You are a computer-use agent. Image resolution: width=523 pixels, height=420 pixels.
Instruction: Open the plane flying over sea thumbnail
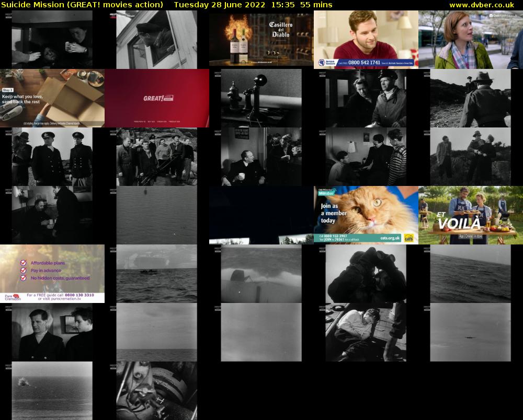[471, 332]
